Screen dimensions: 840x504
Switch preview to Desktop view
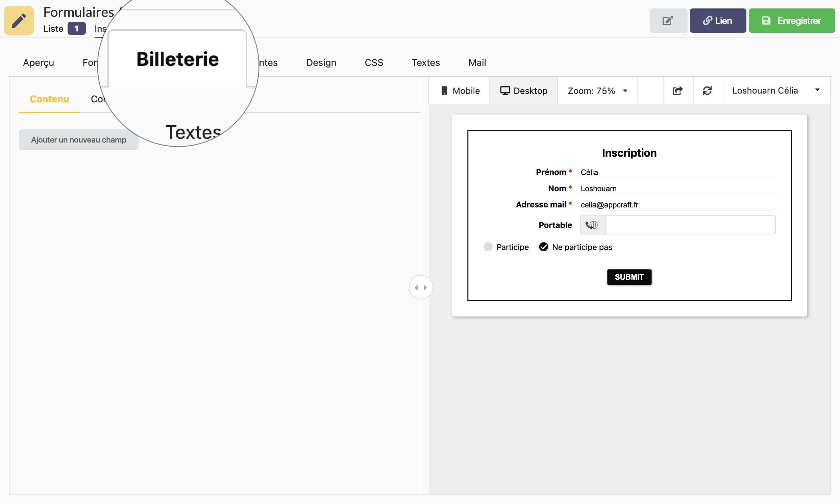523,91
